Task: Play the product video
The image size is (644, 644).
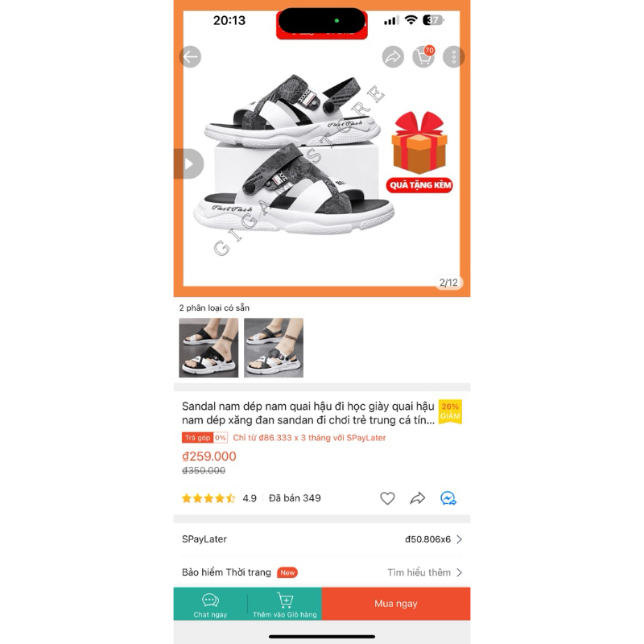Action: [188, 164]
